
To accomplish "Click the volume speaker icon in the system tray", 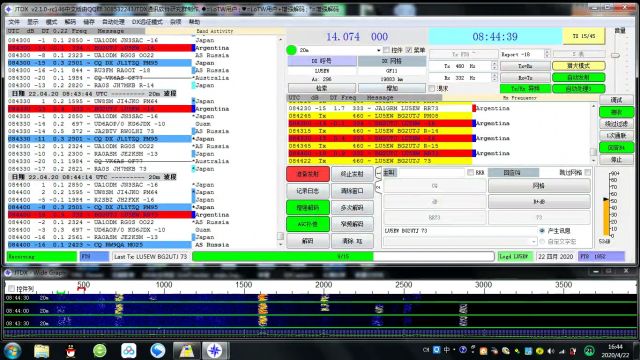I will (x=551, y=351).
